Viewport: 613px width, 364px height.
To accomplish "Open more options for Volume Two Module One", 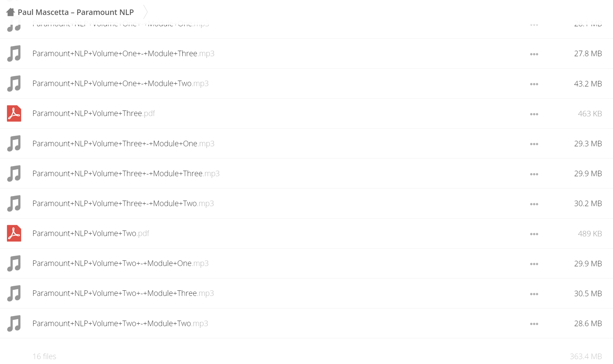I will 534,264.
